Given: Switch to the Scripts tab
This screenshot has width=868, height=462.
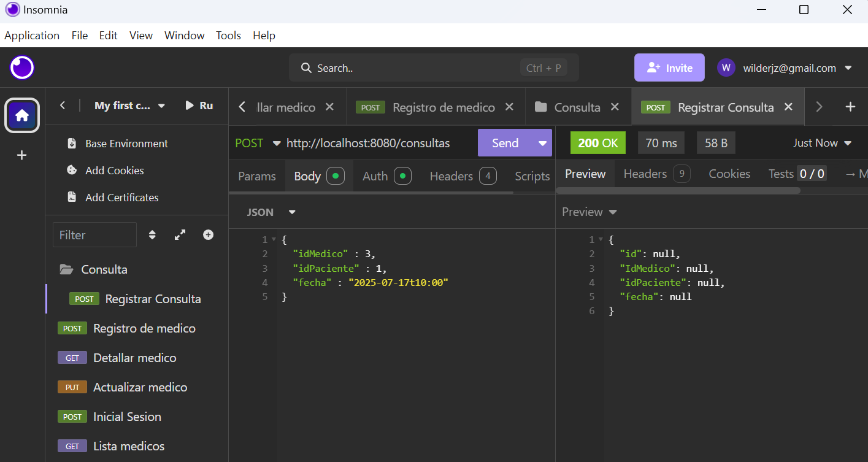Looking at the screenshot, I should click(x=532, y=176).
